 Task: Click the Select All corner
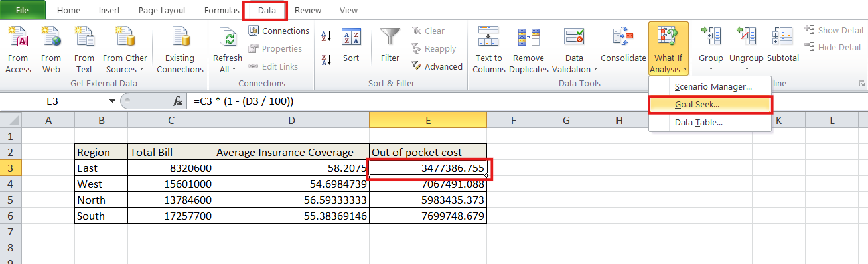[11, 120]
